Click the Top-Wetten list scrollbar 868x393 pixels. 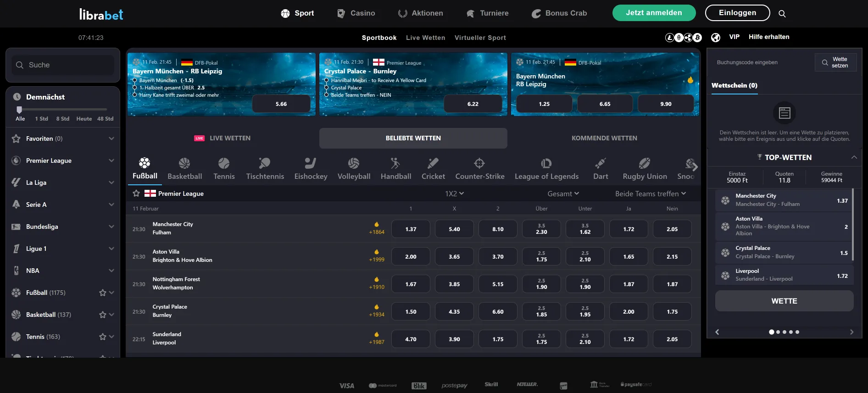[x=853, y=225]
